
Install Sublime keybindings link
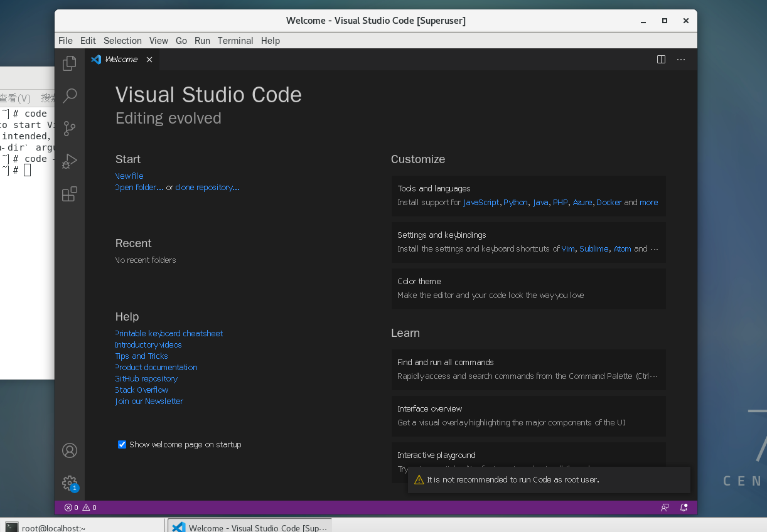594,249
